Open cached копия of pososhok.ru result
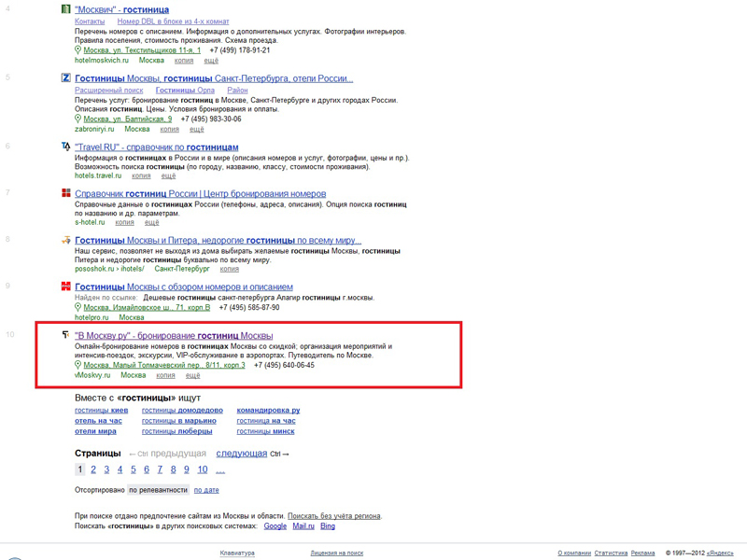747x560 pixels. pyautogui.click(x=229, y=269)
